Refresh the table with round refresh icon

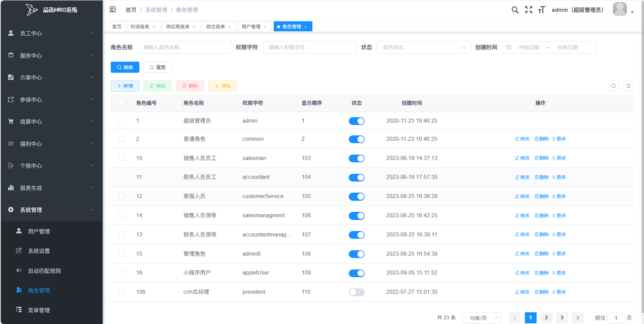(628, 86)
